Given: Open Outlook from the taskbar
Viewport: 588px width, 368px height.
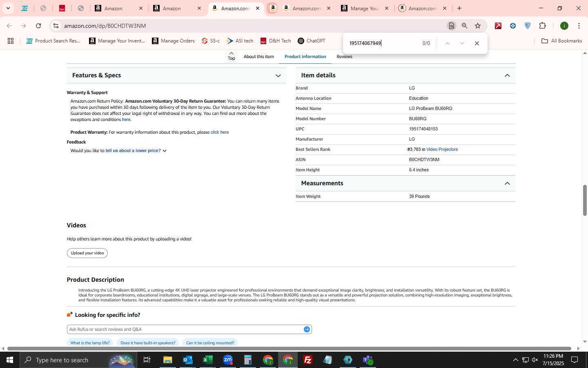Looking at the screenshot, I should (188, 360).
